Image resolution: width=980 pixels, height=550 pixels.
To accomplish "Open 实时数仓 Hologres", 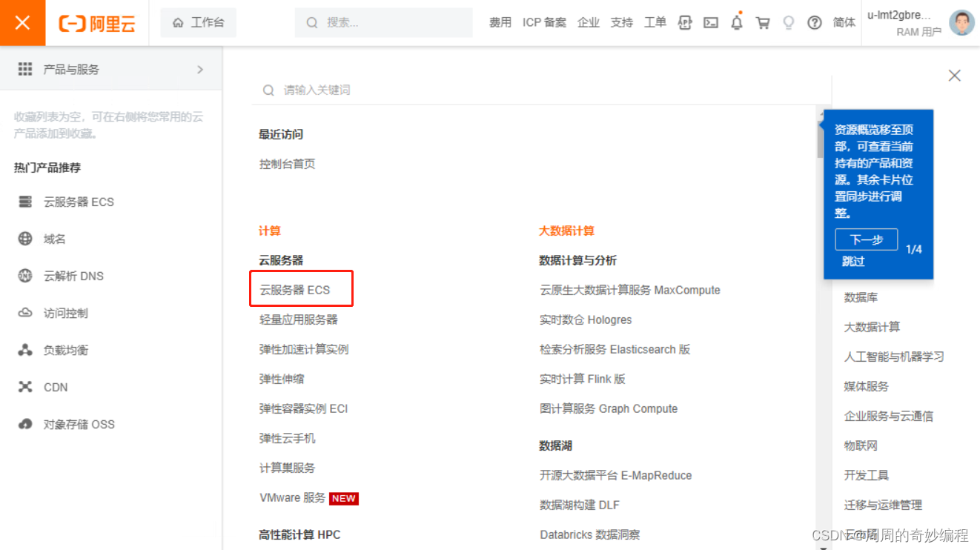I will tap(586, 319).
